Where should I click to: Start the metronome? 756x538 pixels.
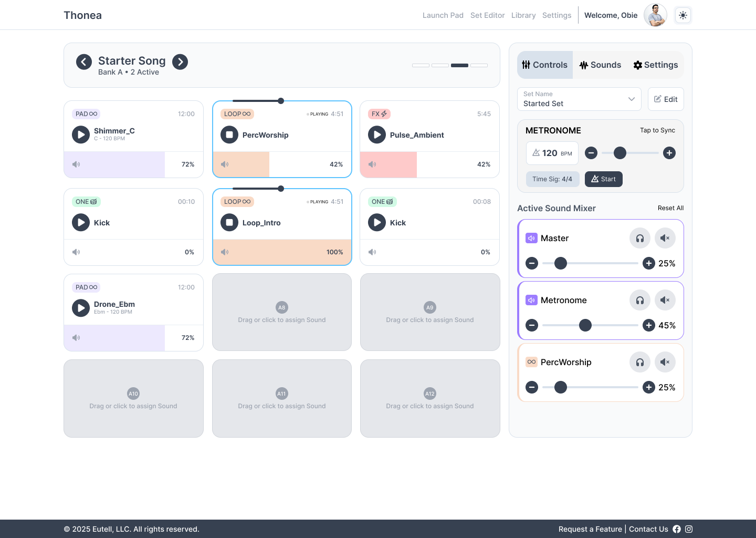pyautogui.click(x=604, y=179)
